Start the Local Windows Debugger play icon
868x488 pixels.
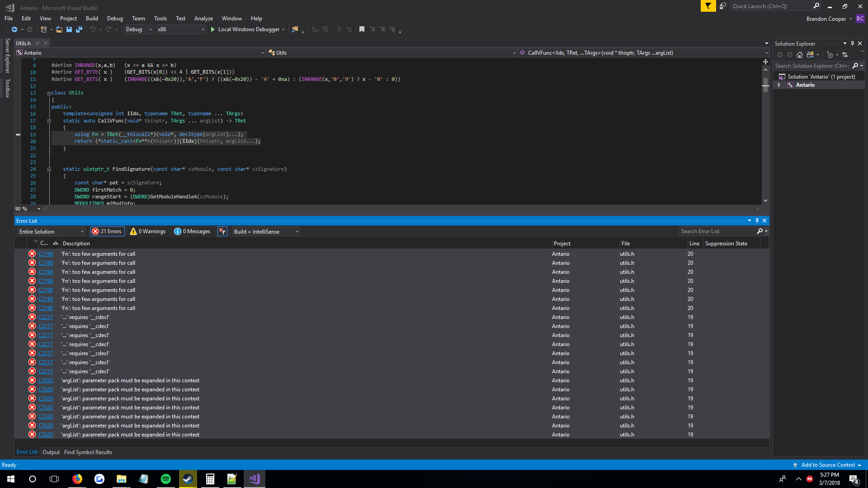coord(212,29)
